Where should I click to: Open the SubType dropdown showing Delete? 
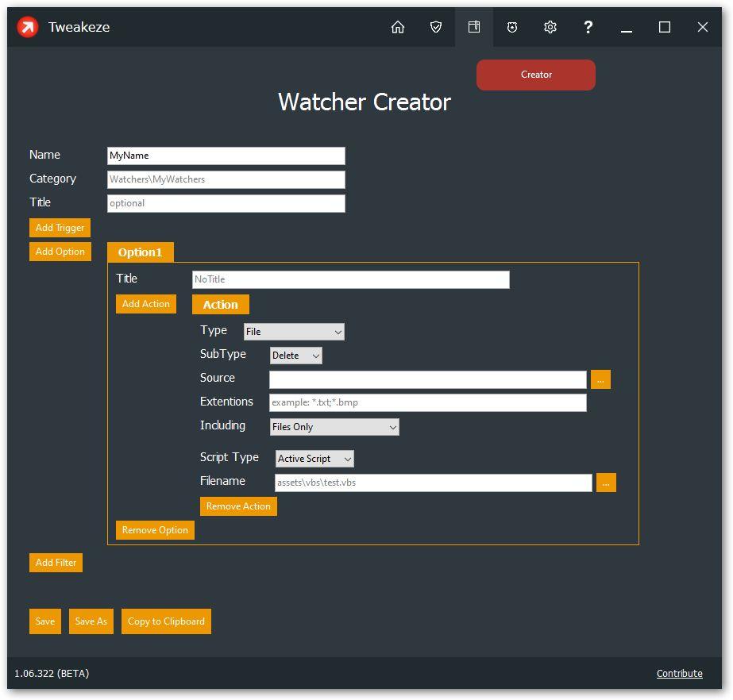point(296,355)
